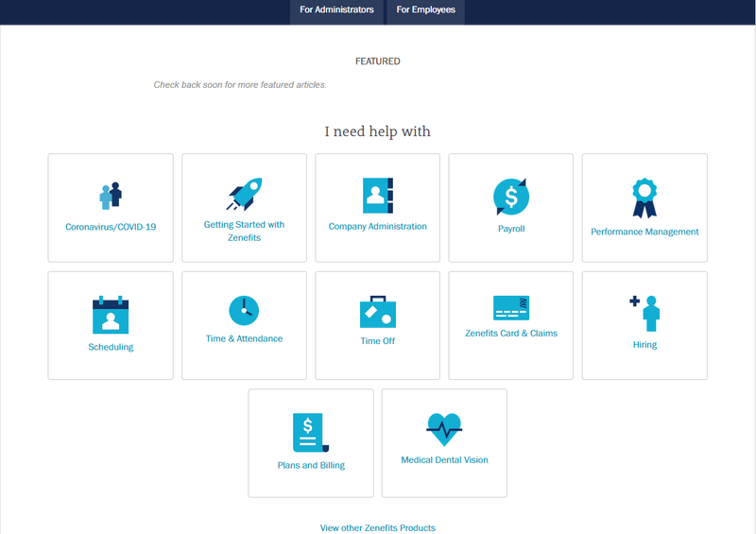This screenshot has width=756, height=534.
Task: Click the 'Check back soon' featured articles text
Action: click(x=240, y=85)
